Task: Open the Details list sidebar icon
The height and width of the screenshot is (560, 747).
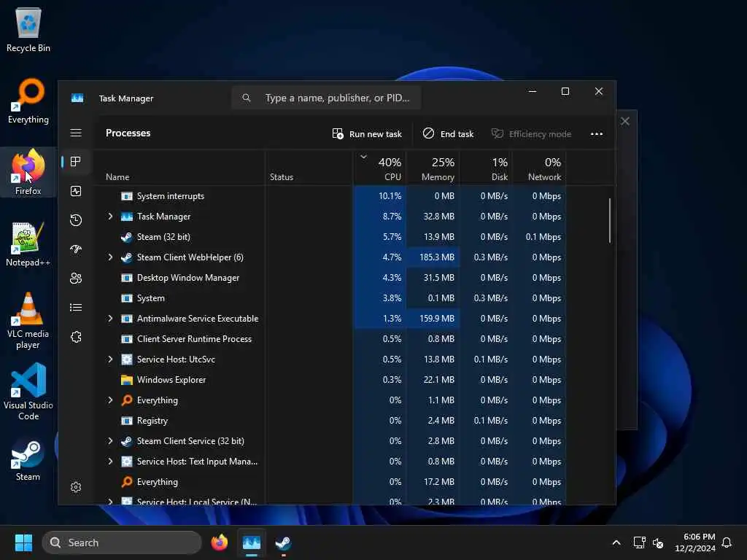Action: click(76, 308)
